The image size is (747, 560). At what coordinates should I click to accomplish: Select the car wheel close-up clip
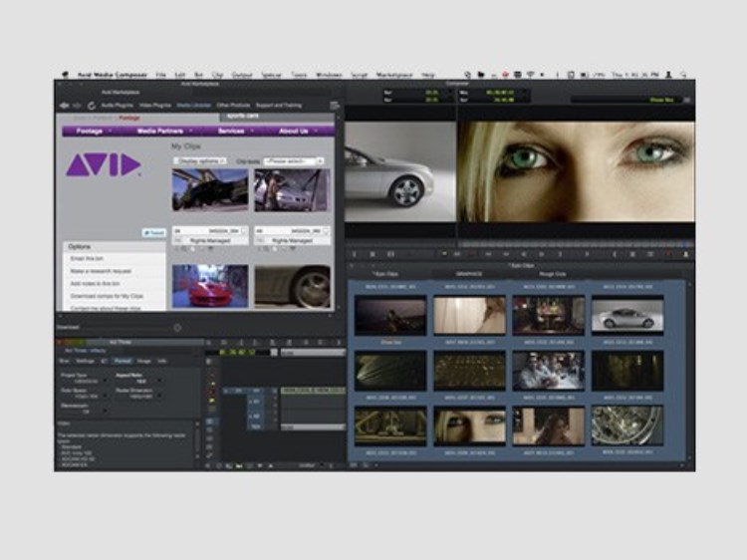click(x=293, y=286)
